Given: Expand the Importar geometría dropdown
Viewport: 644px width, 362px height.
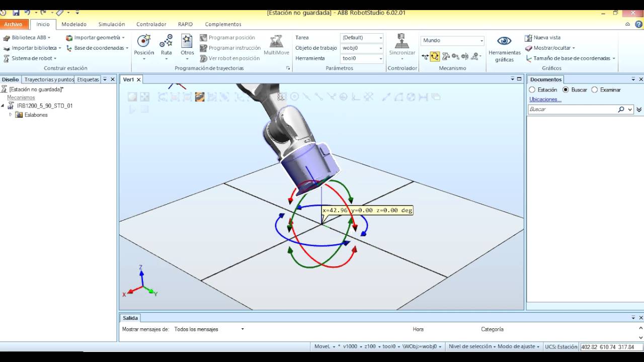Looking at the screenshot, I should pyautogui.click(x=123, y=38).
